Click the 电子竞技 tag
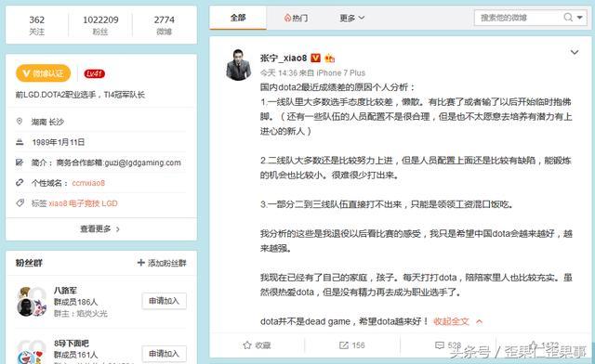This screenshot has height=364, width=595. pos(85,203)
